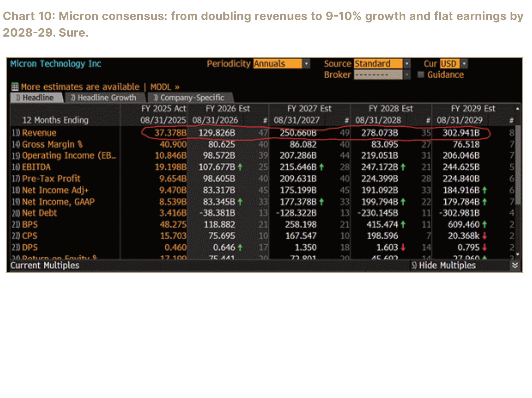Open the Source Standard dropdown
Screen dimensions: 532x398
coord(382,63)
